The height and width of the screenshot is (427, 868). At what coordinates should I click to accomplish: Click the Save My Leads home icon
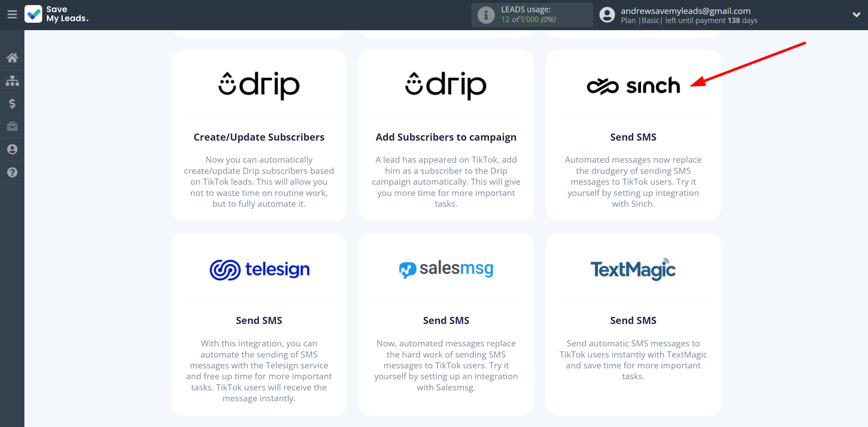tap(12, 58)
